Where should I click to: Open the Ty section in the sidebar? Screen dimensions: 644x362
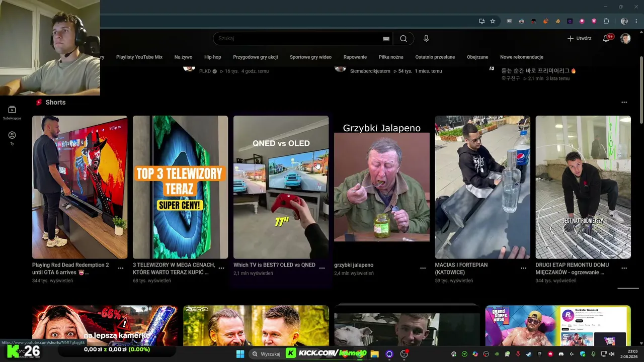(12, 138)
